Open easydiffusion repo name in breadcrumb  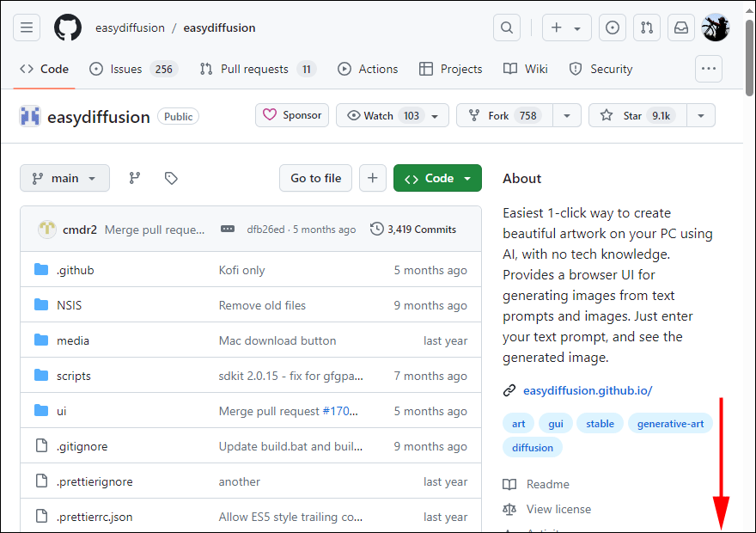[219, 28]
